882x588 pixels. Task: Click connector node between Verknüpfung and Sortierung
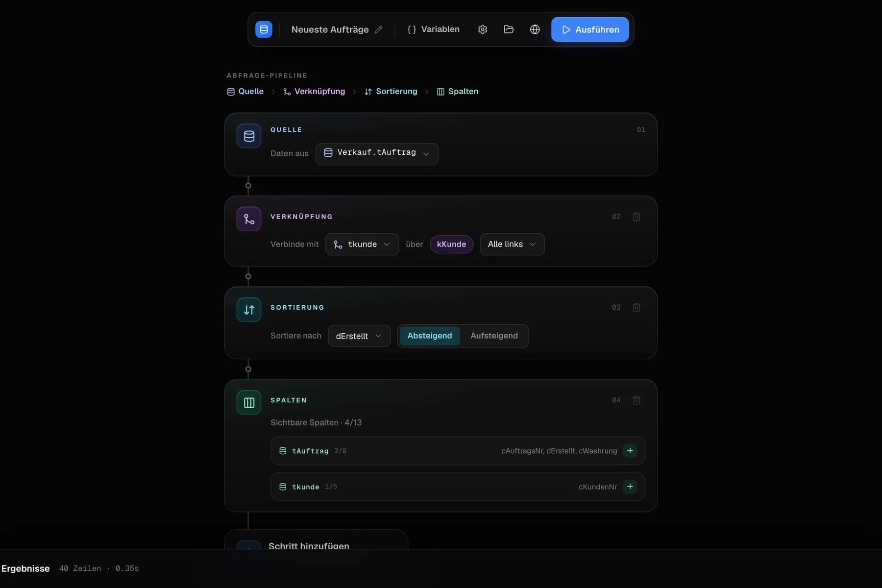(x=248, y=276)
